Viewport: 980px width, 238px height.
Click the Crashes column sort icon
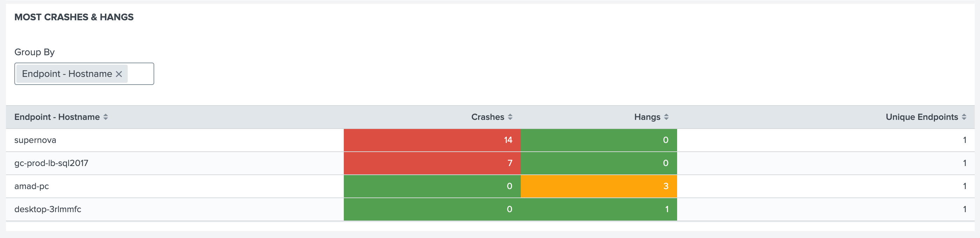point(510,117)
